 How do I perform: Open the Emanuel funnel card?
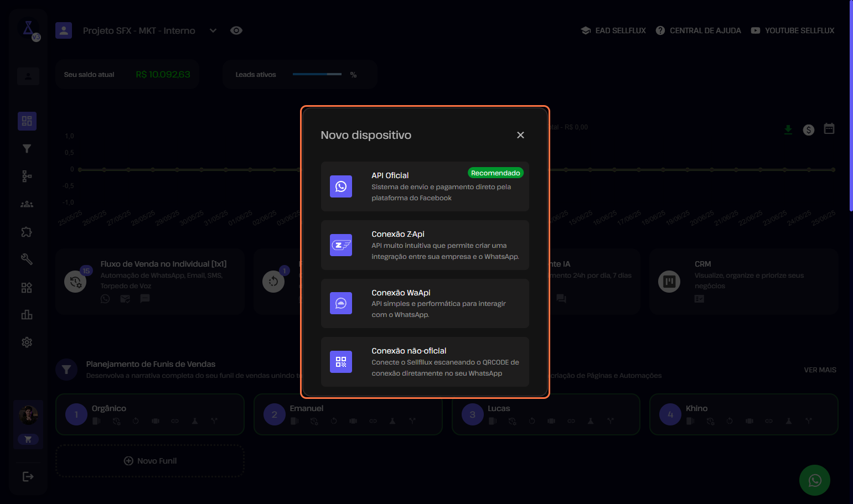pyautogui.click(x=348, y=414)
